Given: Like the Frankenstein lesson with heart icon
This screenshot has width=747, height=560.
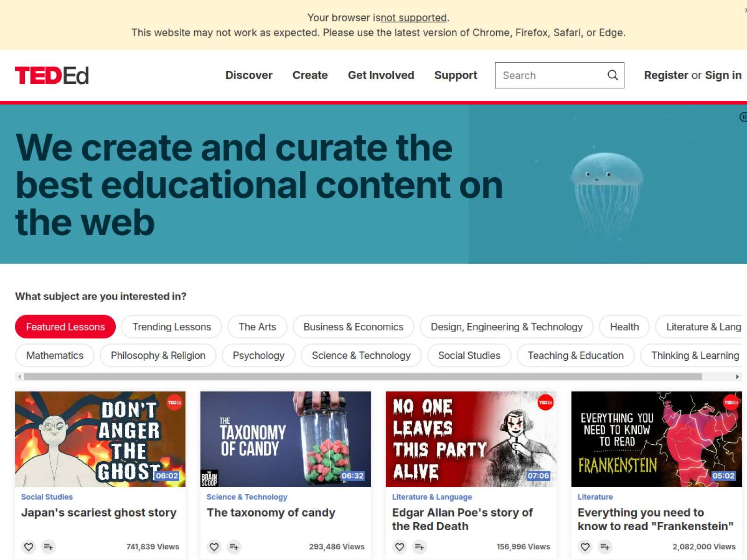Looking at the screenshot, I should [585, 546].
